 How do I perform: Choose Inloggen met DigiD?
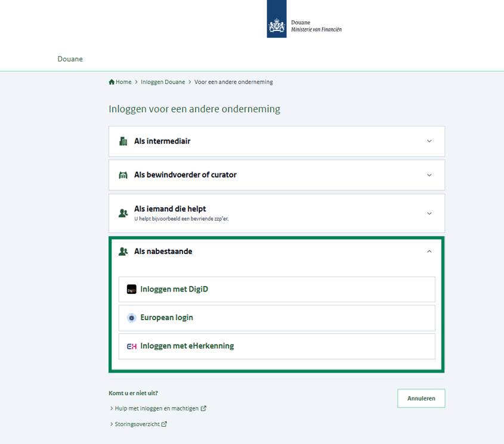[277, 289]
